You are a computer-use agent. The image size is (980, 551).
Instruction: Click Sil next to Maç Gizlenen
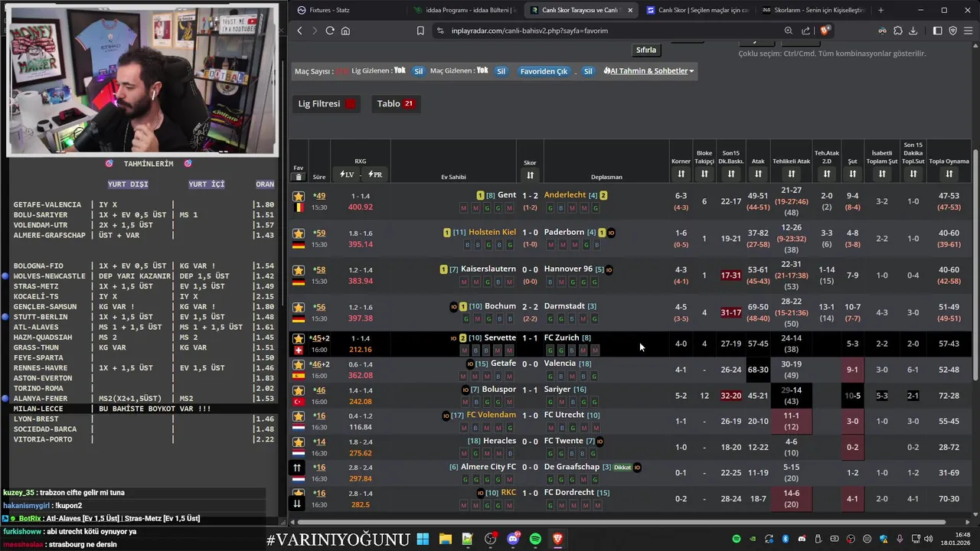click(501, 71)
